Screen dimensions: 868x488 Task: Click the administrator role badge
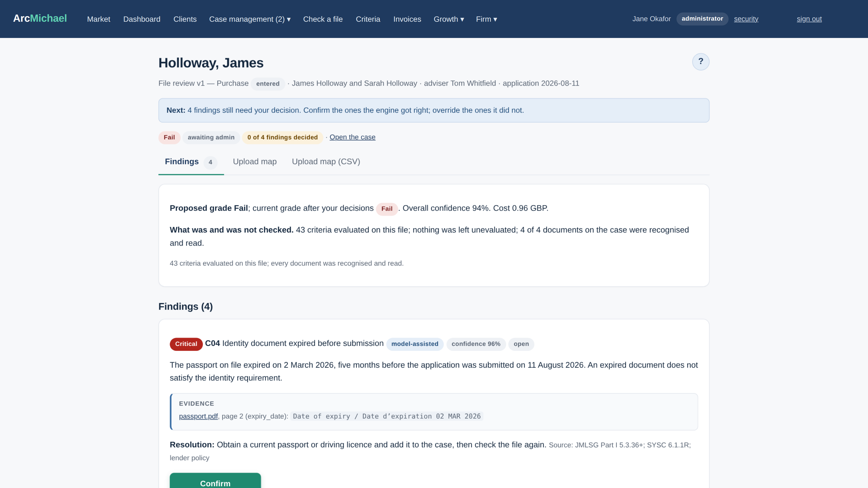click(702, 19)
